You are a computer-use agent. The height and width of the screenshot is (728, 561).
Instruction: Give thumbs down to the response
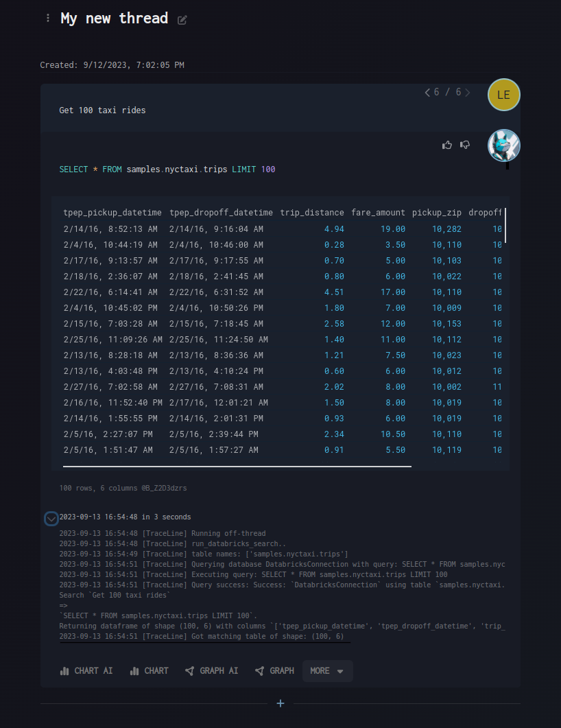coord(465,145)
